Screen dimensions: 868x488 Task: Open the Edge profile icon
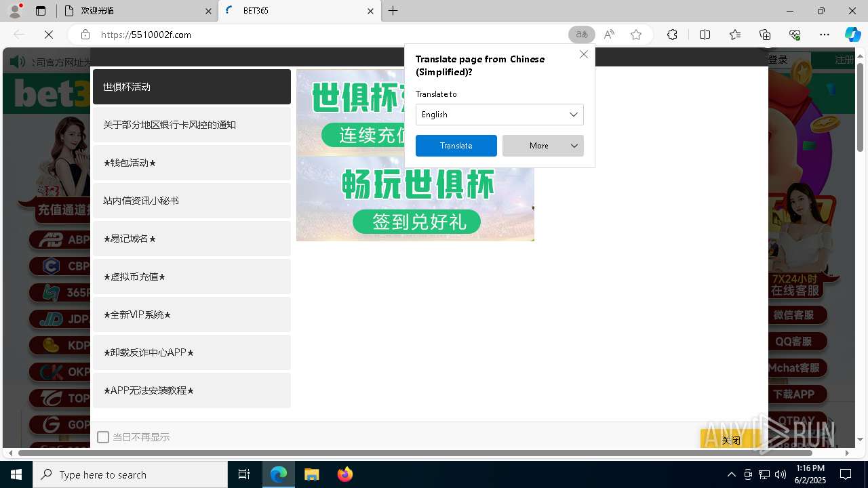[15, 11]
